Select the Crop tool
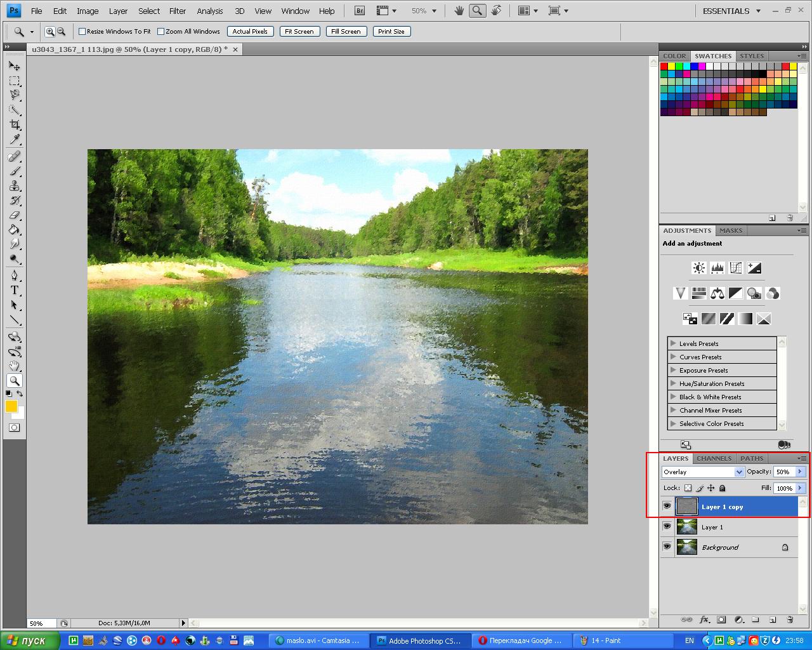812x650 pixels. pos(15,124)
